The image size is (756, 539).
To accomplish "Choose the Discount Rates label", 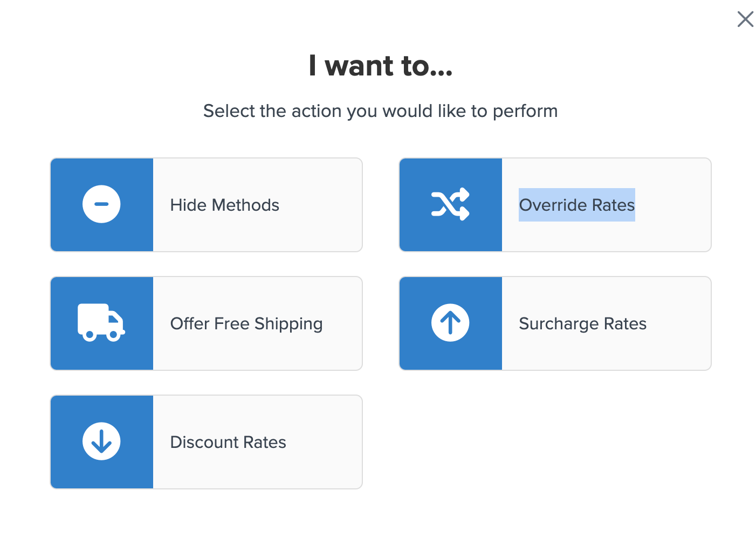I will (228, 442).
